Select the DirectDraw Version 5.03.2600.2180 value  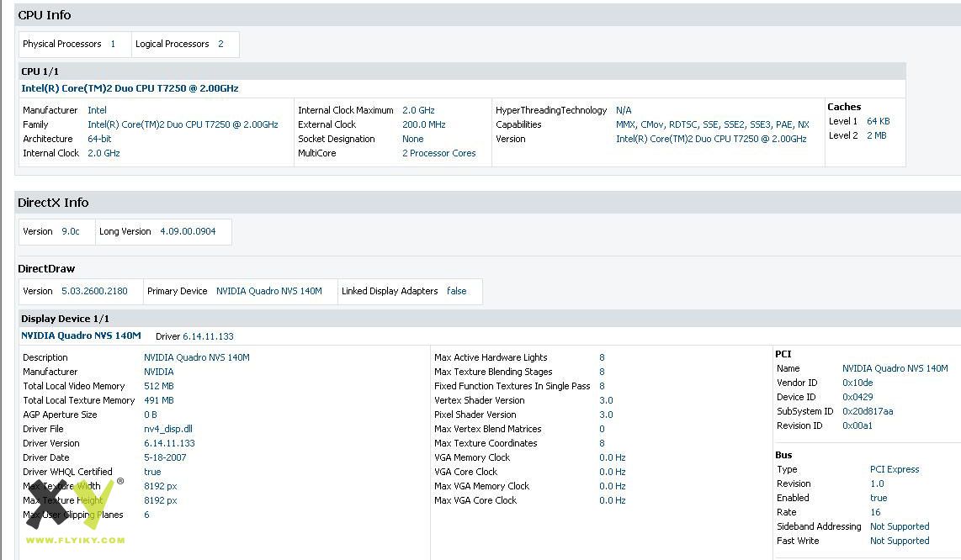[x=94, y=291]
